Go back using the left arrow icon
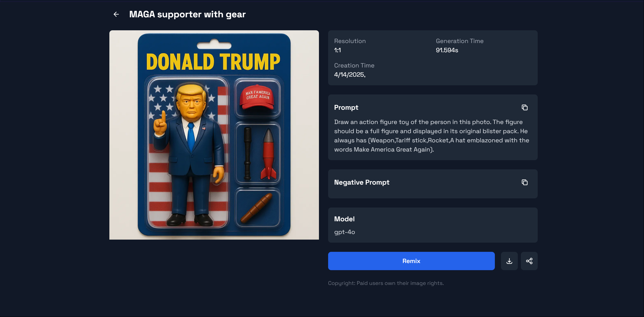Viewport: 644px width, 317px height. click(116, 14)
